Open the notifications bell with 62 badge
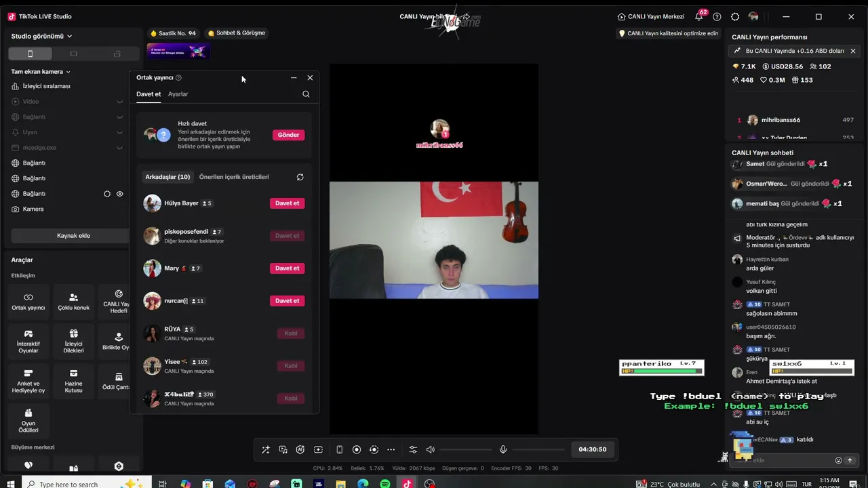The image size is (868, 488). 699,16
